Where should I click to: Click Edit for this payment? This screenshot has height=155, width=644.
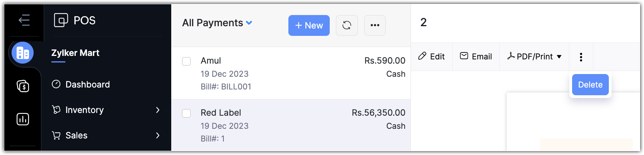(x=432, y=57)
